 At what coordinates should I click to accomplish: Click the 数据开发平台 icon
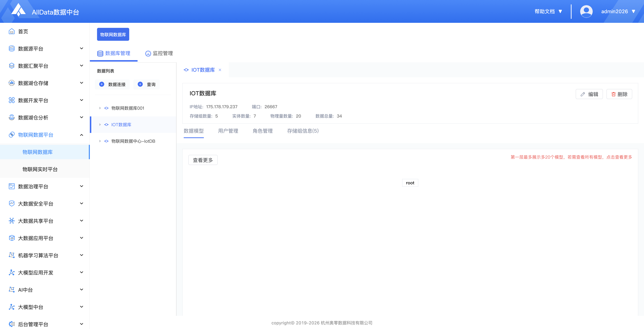click(x=12, y=100)
